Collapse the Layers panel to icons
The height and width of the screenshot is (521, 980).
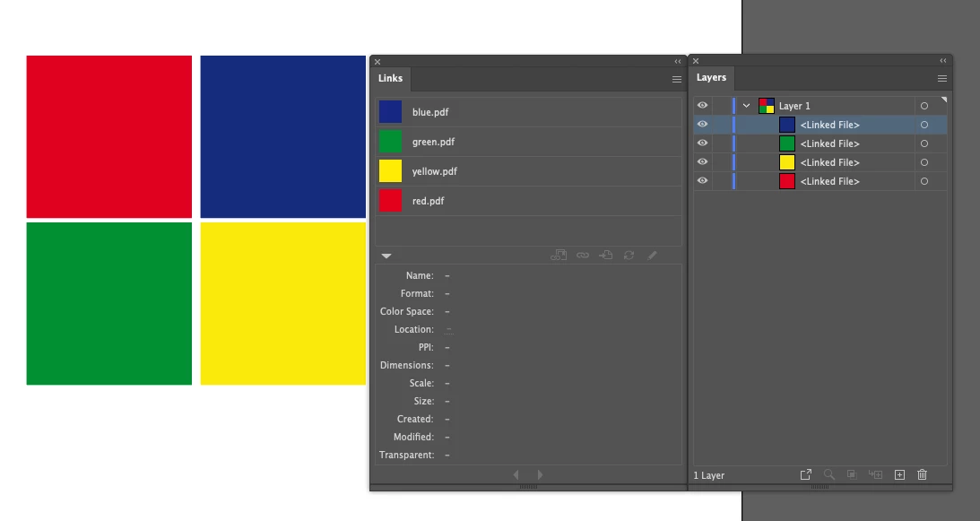943,61
